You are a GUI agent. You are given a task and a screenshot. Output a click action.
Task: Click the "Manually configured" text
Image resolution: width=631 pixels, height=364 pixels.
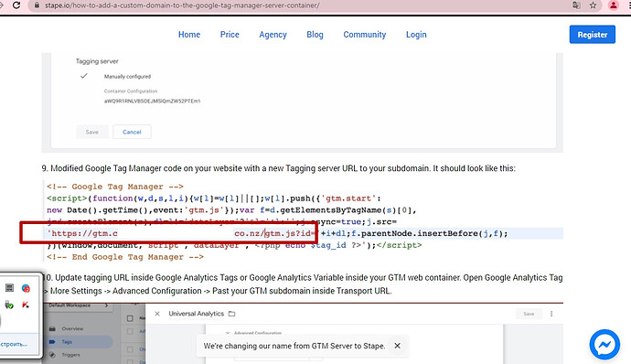[x=127, y=77]
